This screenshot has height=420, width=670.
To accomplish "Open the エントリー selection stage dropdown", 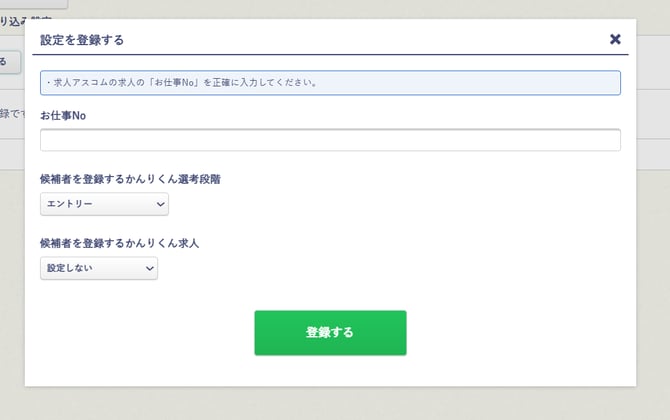I will click(104, 204).
